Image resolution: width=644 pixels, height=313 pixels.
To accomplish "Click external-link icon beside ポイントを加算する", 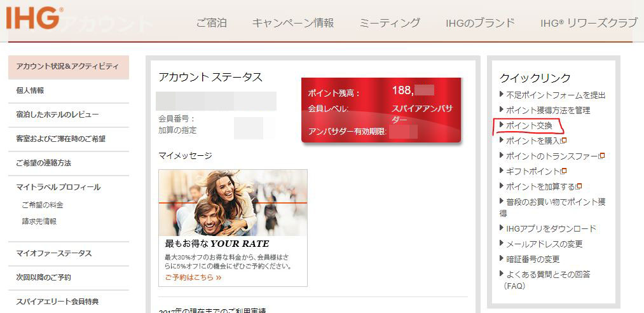I will click(579, 186).
